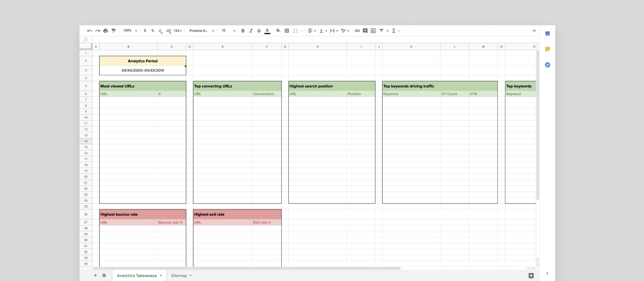The image size is (644, 281).
Task: Open the text color picker
Action: click(267, 31)
